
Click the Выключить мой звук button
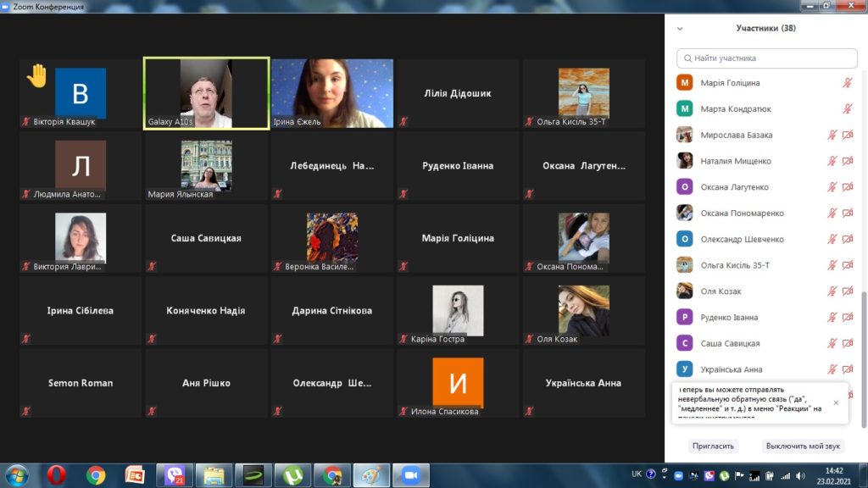tap(803, 446)
